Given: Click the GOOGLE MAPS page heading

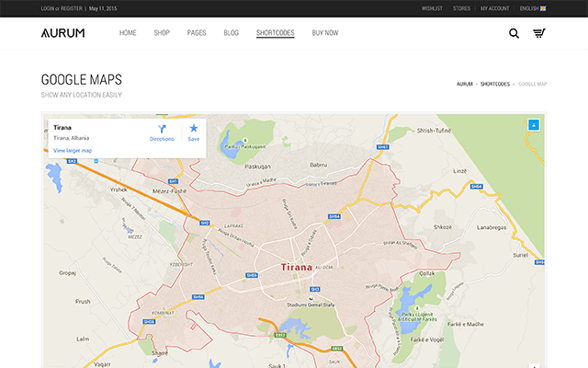Looking at the screenshot, I should 82,80.
